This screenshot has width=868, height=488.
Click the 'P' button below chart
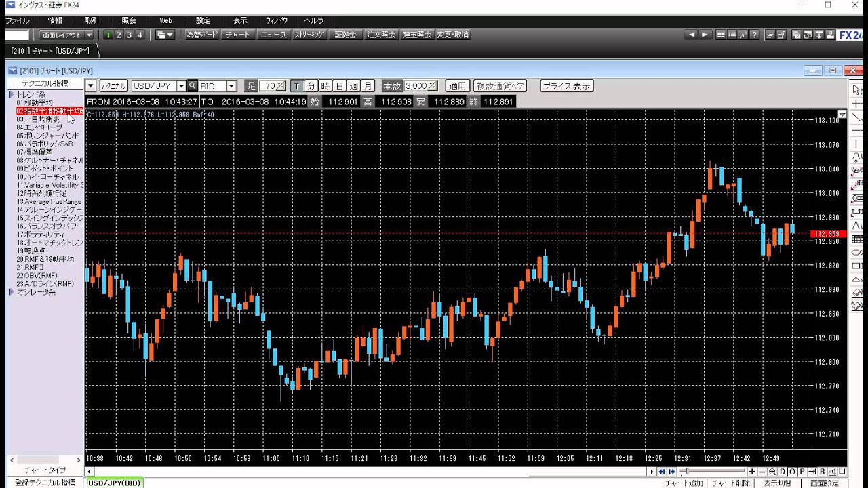pos(802,472)
